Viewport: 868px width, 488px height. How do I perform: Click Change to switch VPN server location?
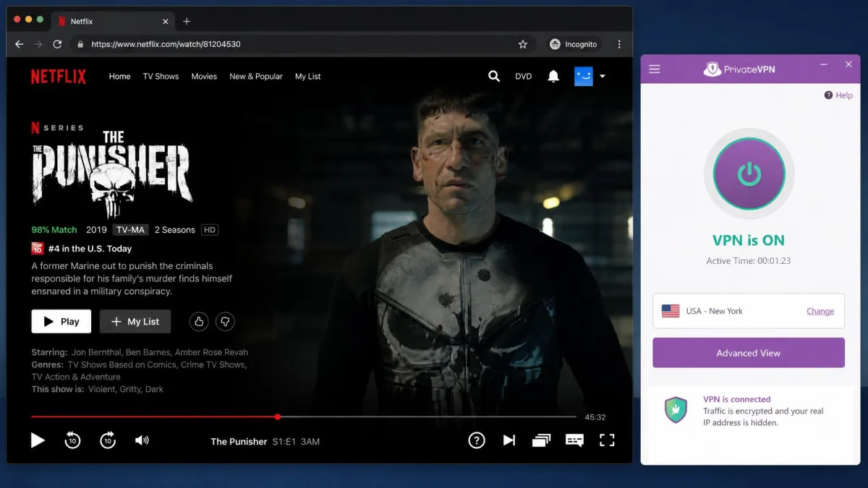(x=820, y=311)
